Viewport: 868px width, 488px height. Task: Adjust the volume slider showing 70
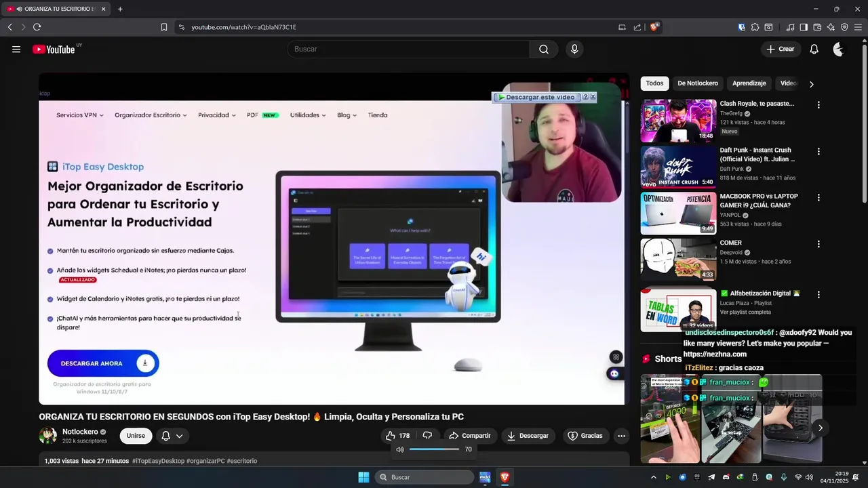click(434, 449)
